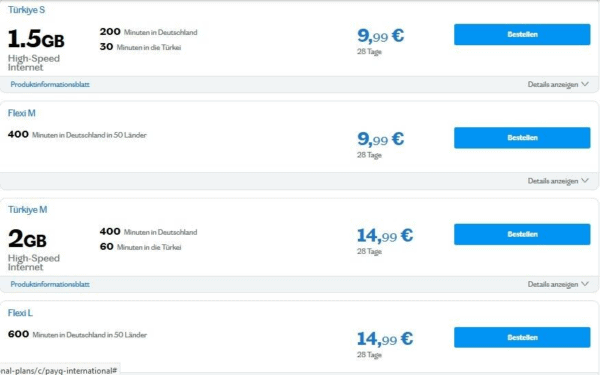Image resolution: width=600 pixels, height=375 pixels.
Task: Expand Details anzeigen for Flexi M
Action: (558, 181)
